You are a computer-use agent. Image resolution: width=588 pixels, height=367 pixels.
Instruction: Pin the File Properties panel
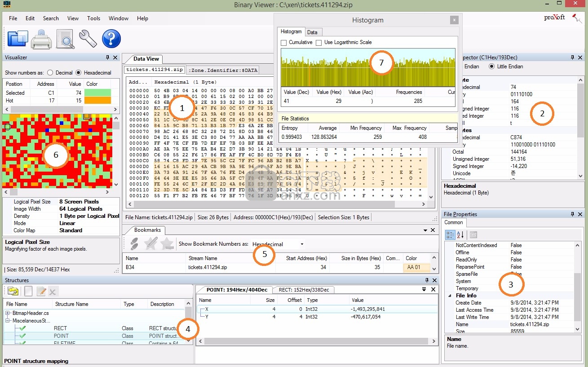coord(573,214)
